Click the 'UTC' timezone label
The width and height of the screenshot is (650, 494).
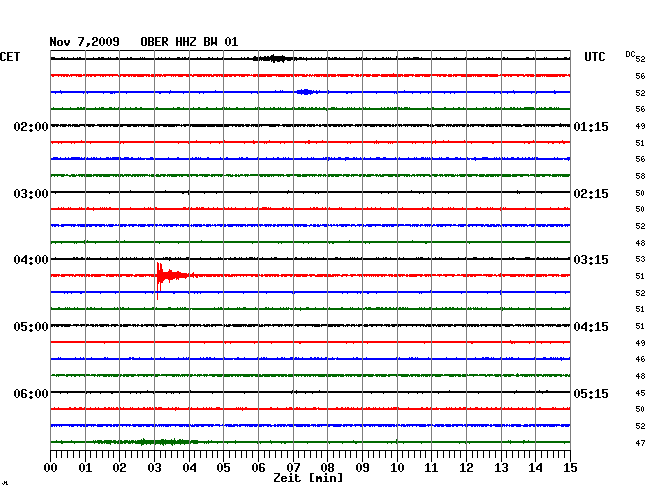tap(594, 57)
